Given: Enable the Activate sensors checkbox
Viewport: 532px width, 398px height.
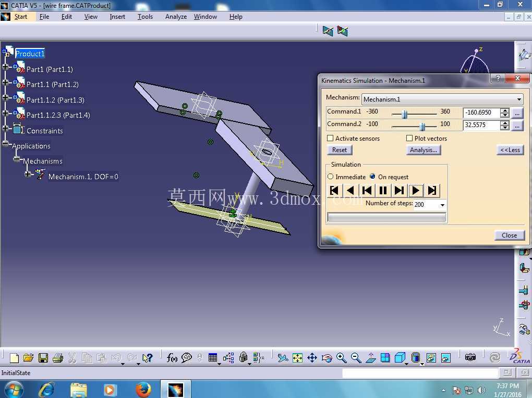Looking at the screenshot, I should (330, 139).
